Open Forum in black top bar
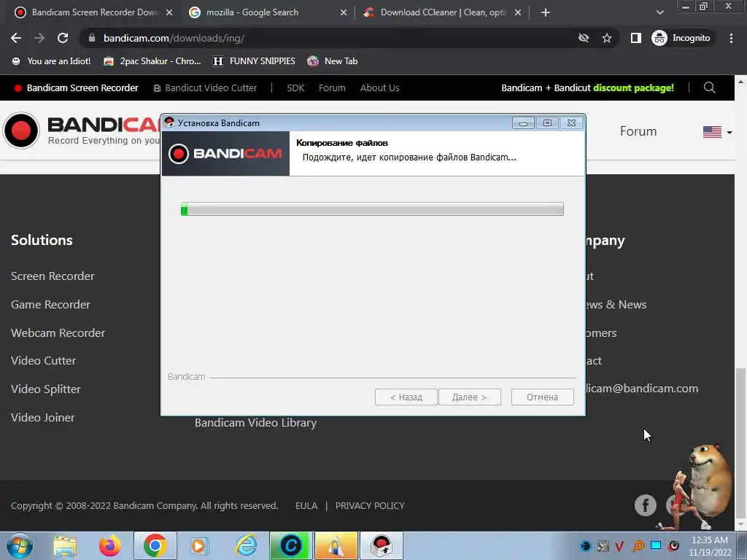The height and width of the screenshot is (560, 747). click(x=332, y=87)
